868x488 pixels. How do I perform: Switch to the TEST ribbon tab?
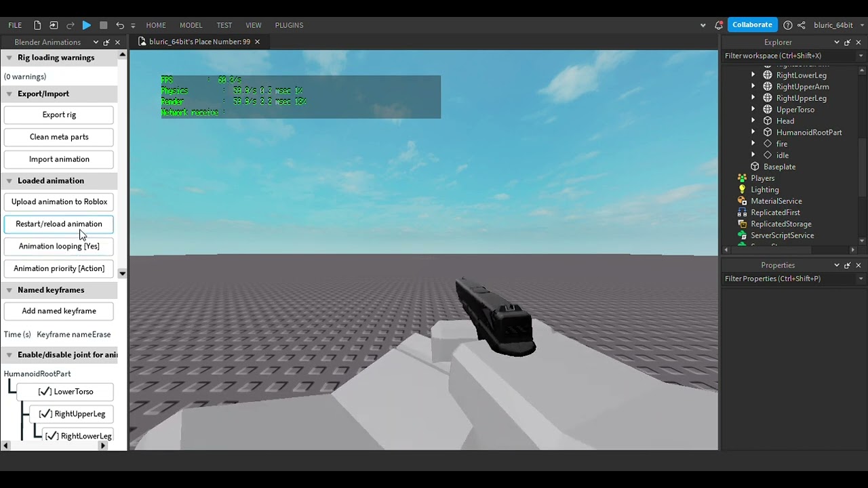tap(224, 25)
